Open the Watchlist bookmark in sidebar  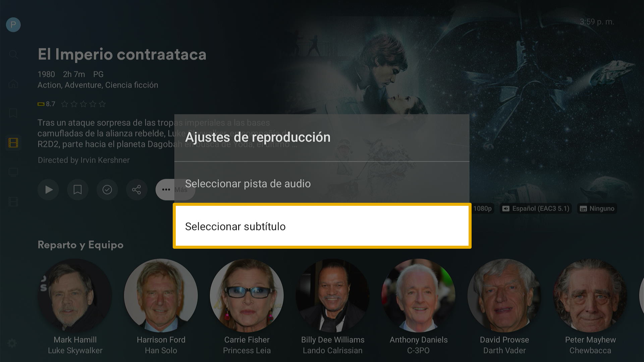tap(13, 113)
